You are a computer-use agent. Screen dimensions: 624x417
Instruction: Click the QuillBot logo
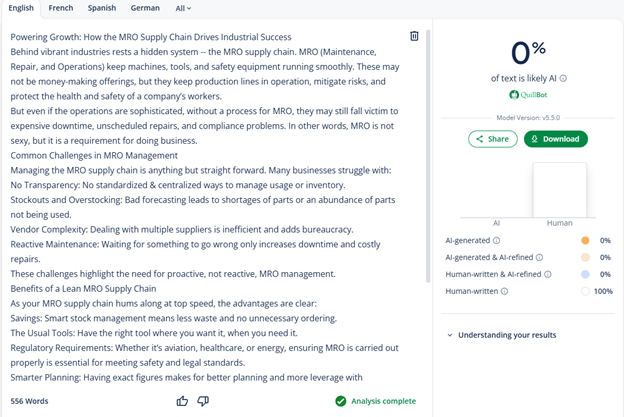pyautogui.click(x=526, y=95)
